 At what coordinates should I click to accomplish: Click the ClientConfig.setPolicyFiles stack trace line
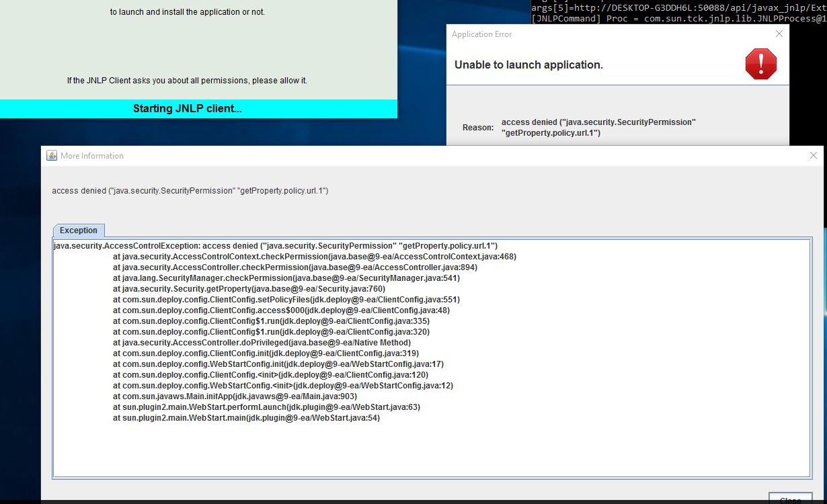(x=286, y=300)
